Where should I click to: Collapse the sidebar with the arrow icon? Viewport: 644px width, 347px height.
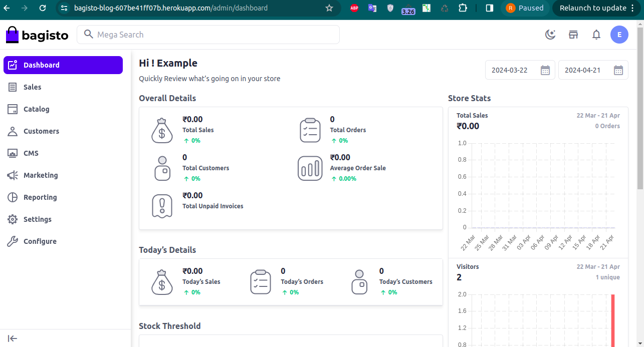[x=13, y=338]
